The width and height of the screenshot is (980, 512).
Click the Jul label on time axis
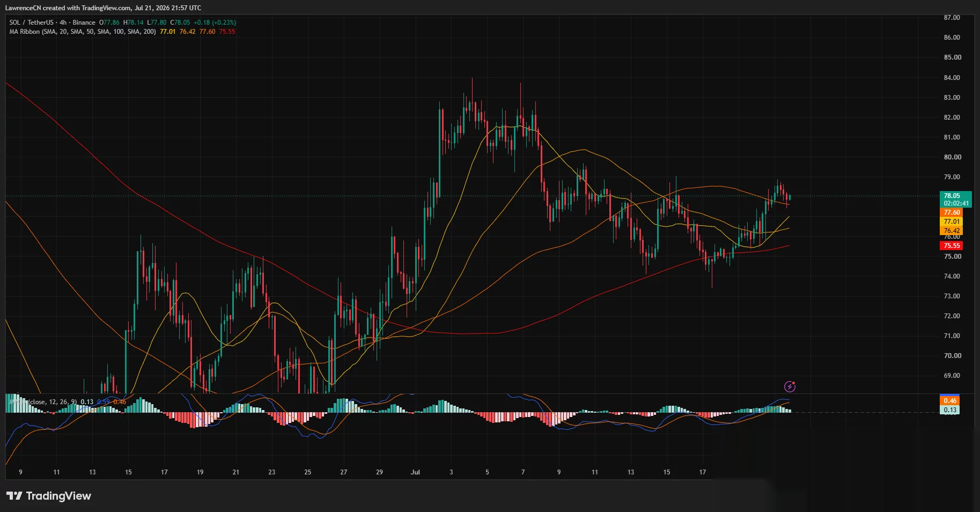pyautogui.click(x=415, y=472)
